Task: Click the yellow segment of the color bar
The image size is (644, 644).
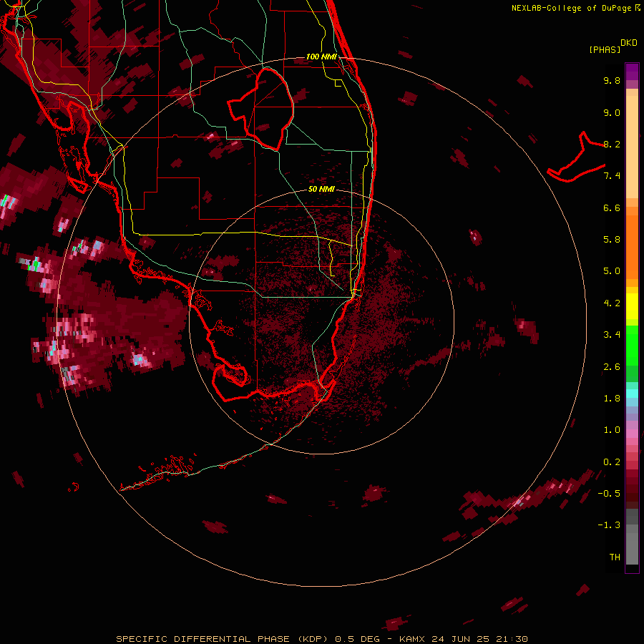Action: 632,306
